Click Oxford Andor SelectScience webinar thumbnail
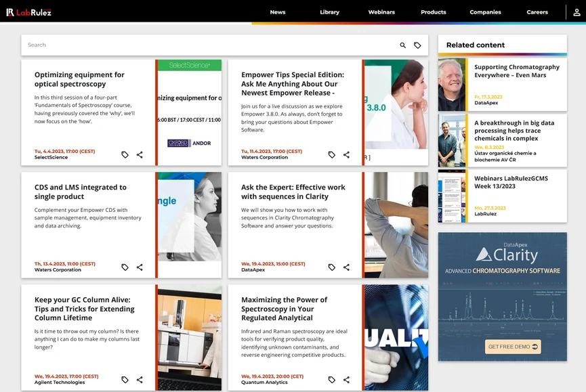 click(x=190, y=112)
